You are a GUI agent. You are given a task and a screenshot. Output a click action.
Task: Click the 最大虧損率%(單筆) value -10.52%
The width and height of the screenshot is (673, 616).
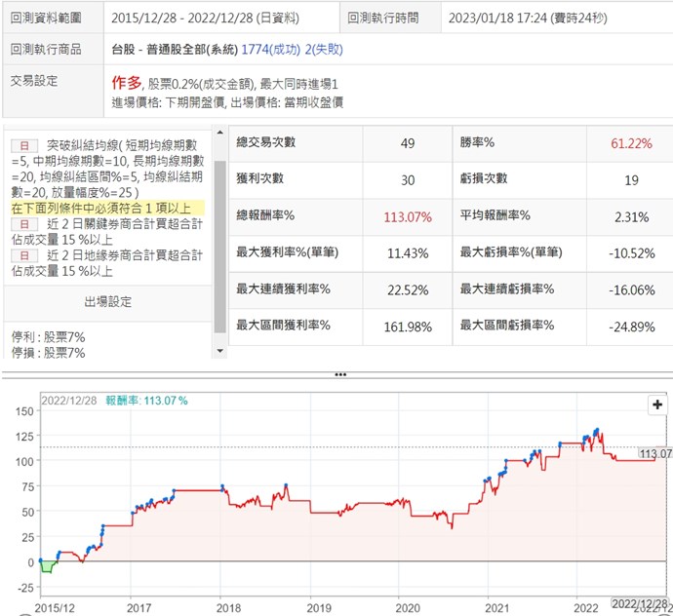pyautogui.click(x=631, y=253)
